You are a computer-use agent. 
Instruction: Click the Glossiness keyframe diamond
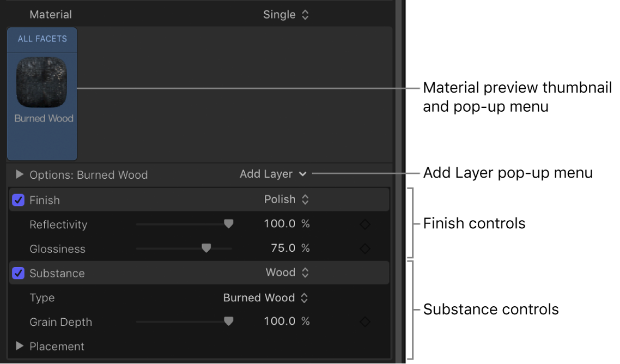365,248
